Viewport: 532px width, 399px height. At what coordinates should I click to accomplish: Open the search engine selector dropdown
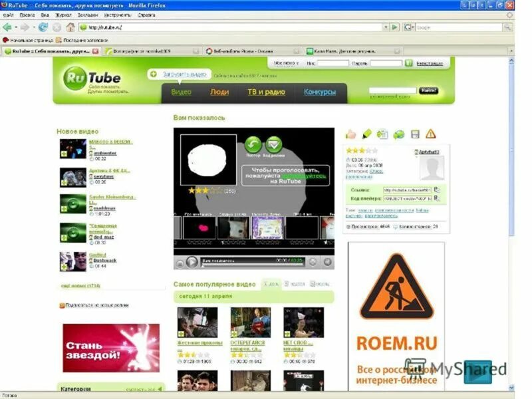[x=409, y=27]
